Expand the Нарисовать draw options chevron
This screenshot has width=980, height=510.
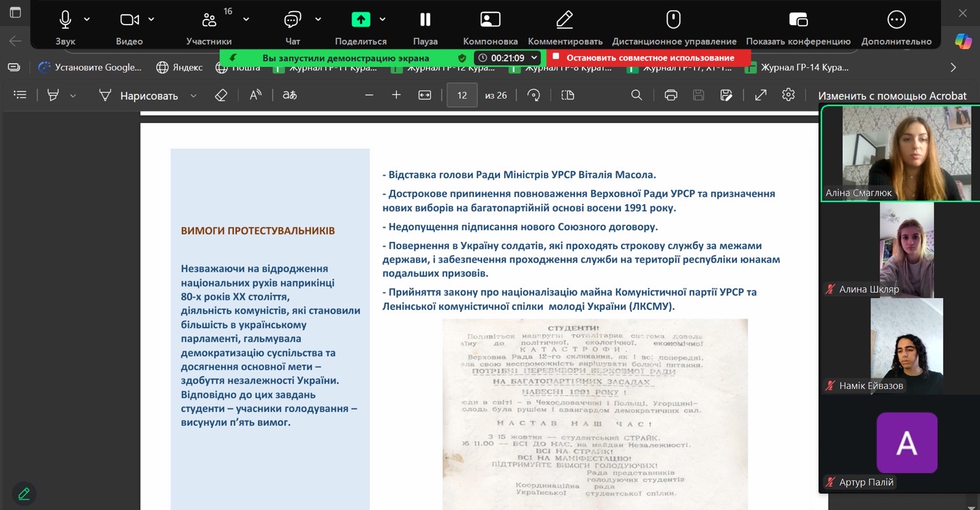tap(194, 96)
